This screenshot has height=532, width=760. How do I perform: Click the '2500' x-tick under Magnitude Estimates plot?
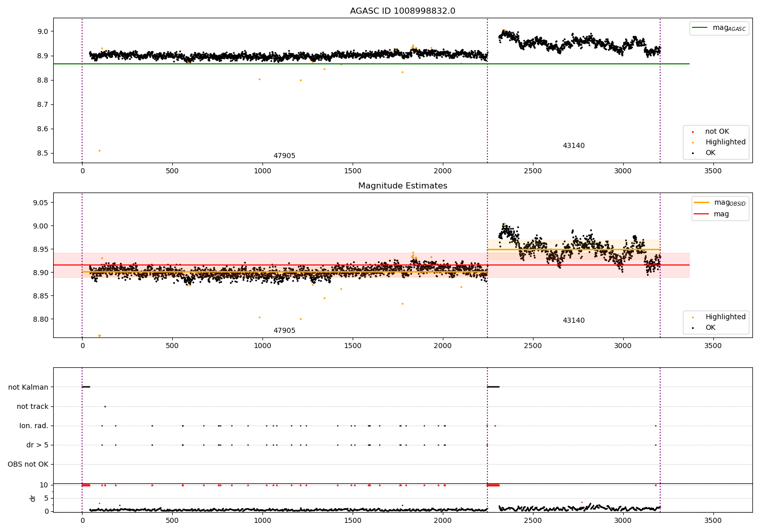pos(533,346)
